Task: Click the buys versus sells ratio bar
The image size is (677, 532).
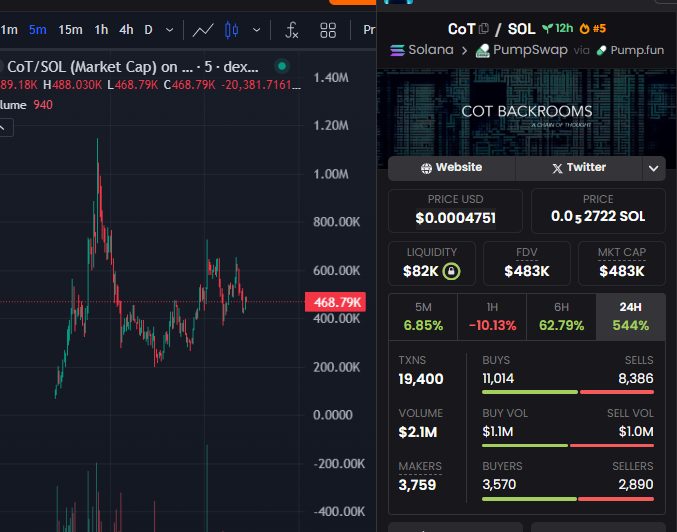Action: click(568, 392)
